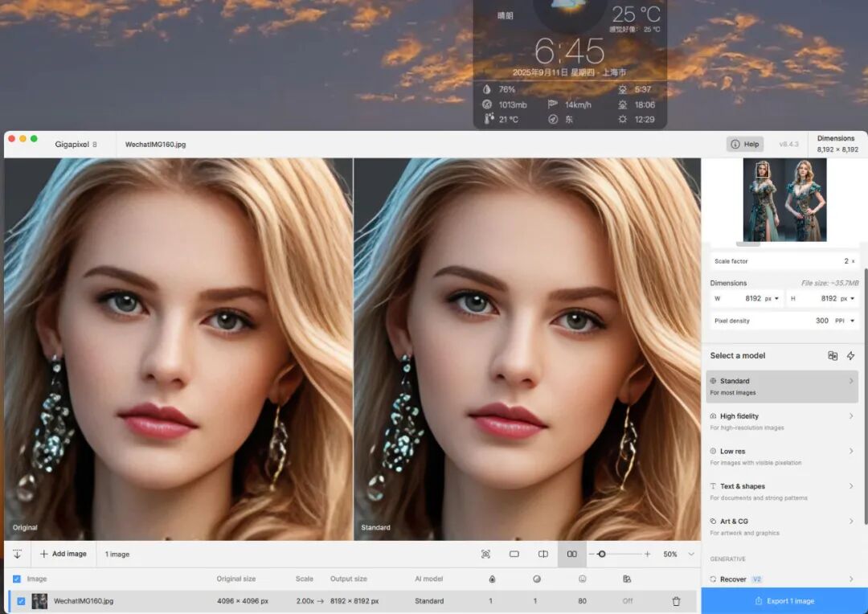
Task: Click the pressure gauge icon in weather widget
Action: pyautogui.click(x=486, y=104)
